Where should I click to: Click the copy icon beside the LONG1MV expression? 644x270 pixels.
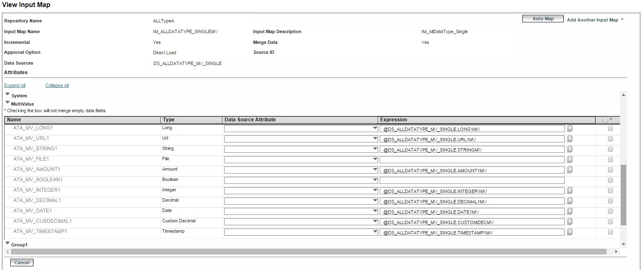(x=570, y=128)
